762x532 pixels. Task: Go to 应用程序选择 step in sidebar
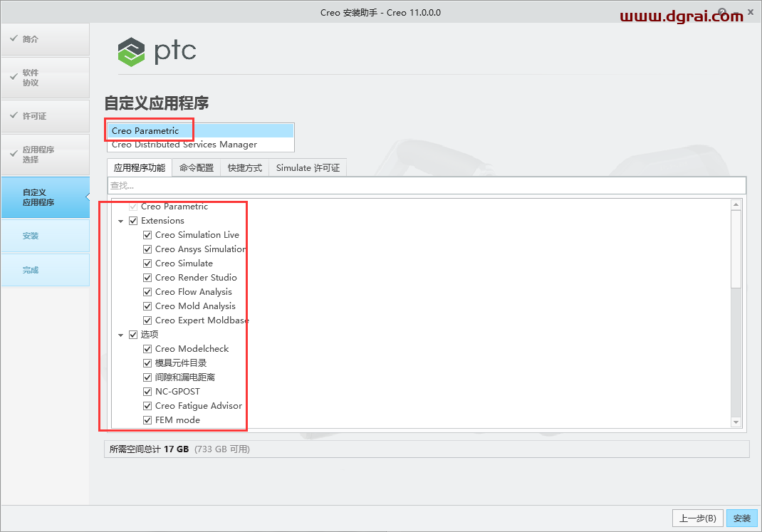point(45,155)
